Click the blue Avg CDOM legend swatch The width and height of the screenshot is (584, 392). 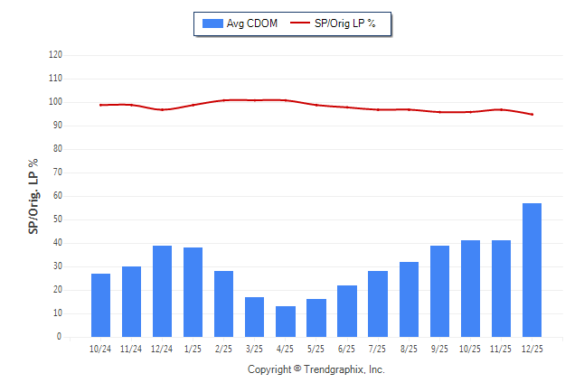[213, 23]
